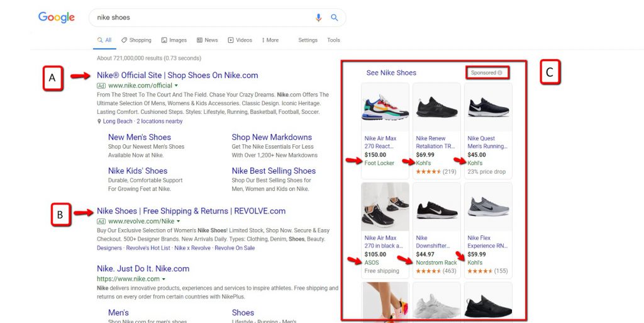Open the See Nike Shoes heading link
Image resolution: width=644 pixels, height=323 pixels.
[391, 73]
